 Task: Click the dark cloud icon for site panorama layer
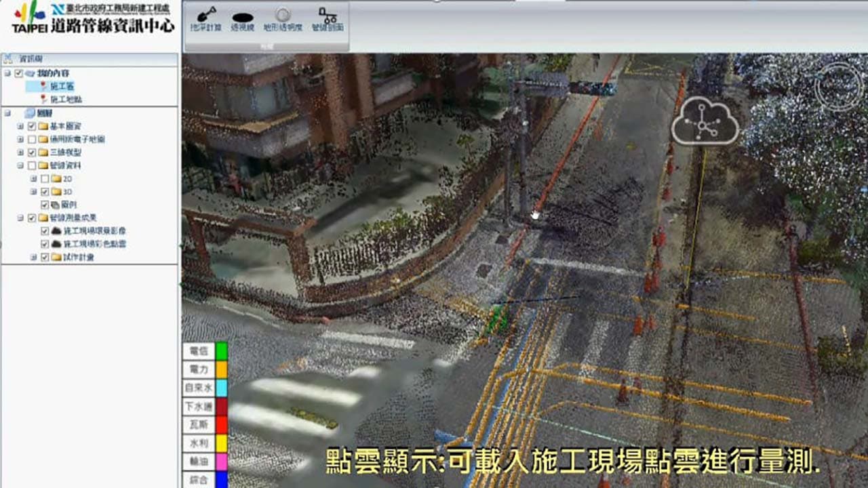56,231
